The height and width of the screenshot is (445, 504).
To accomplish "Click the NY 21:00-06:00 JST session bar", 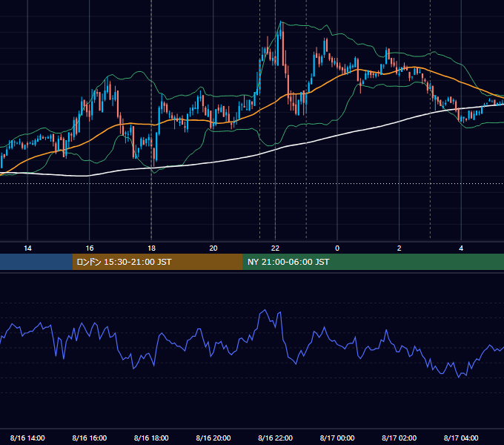I will (373, 262).
